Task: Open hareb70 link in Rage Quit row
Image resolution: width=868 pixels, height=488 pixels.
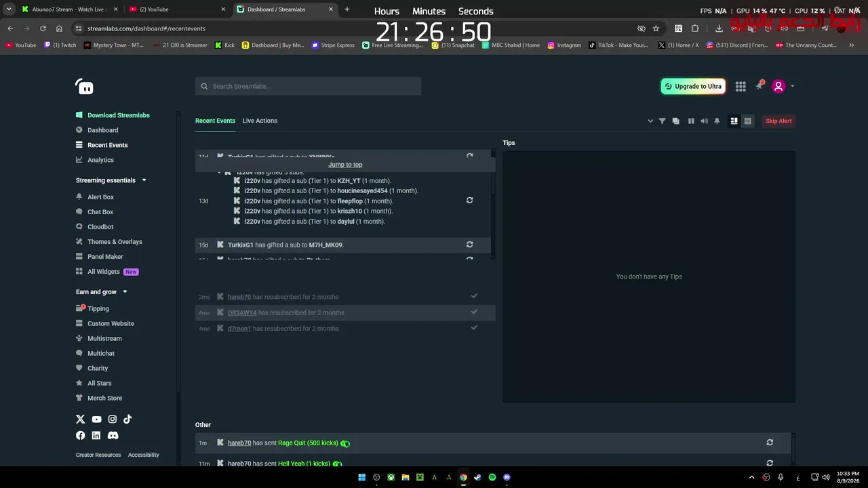Action: pyautogui.click(x=239, y=443)
